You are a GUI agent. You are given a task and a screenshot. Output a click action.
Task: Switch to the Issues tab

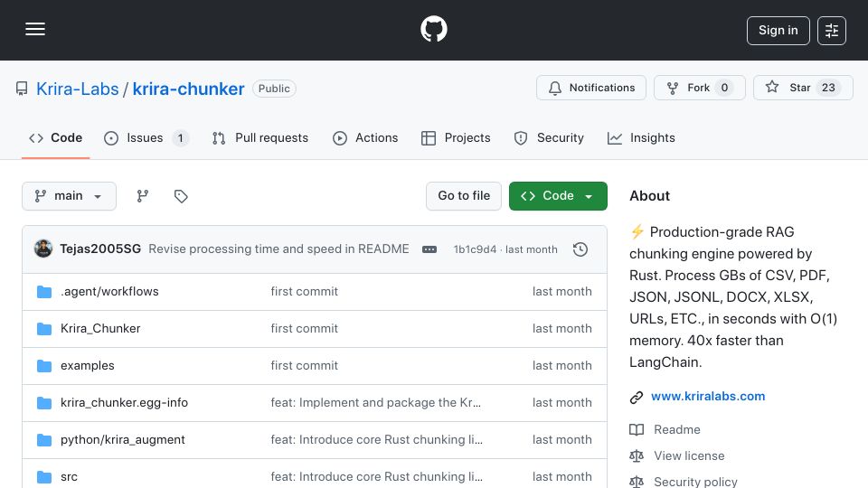[146, 137]
